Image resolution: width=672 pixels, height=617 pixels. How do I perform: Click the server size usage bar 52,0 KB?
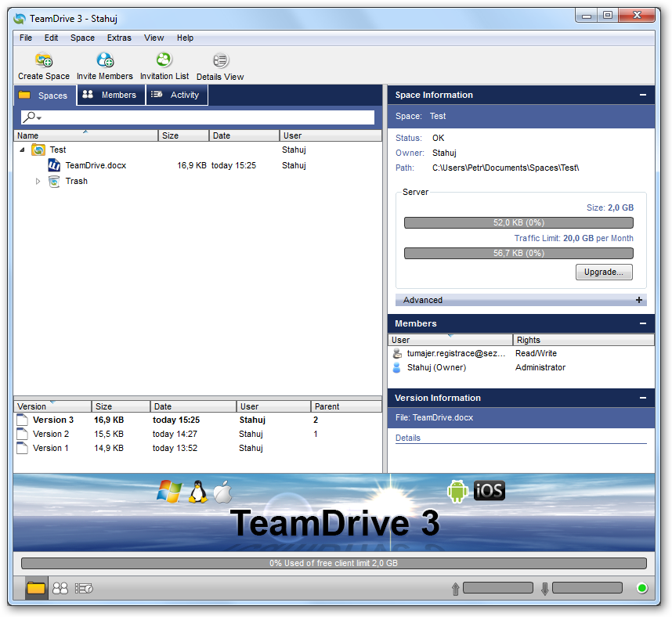tap(518, 223)
